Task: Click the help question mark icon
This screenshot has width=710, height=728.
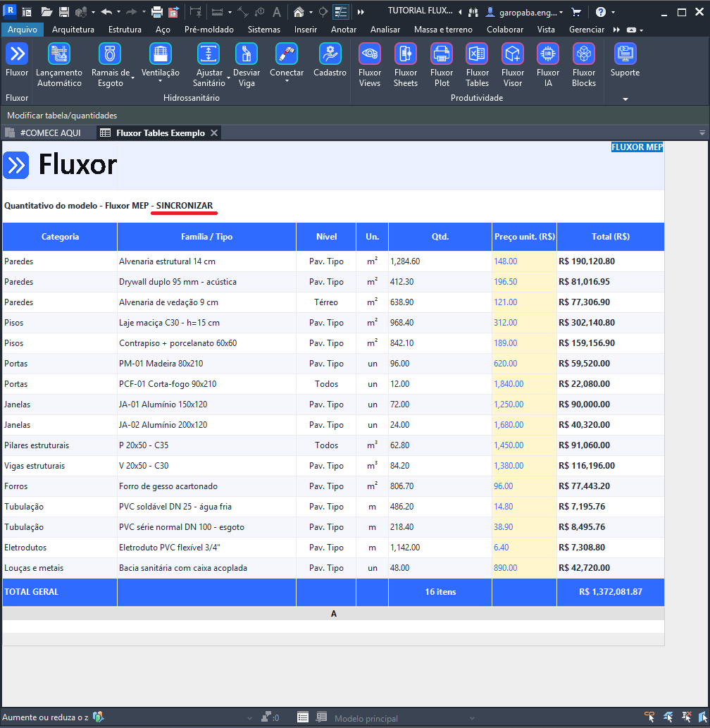Action: click(601, 12)
